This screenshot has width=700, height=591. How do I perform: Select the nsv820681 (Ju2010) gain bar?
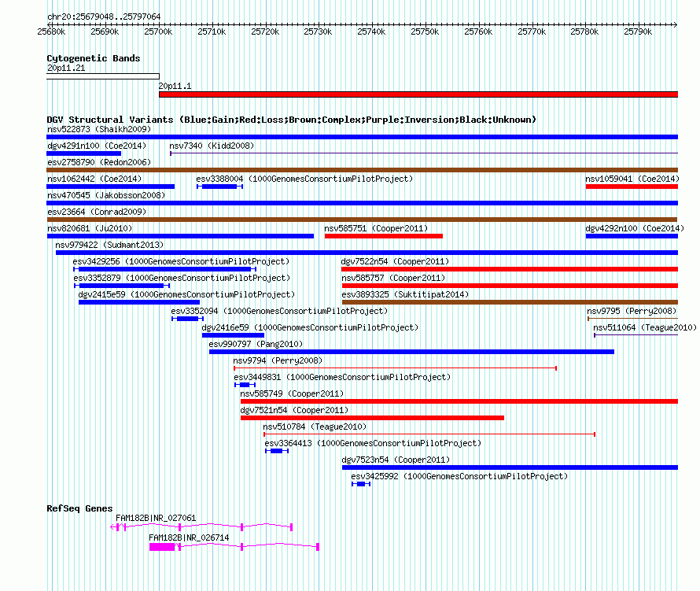click(180, 236)
